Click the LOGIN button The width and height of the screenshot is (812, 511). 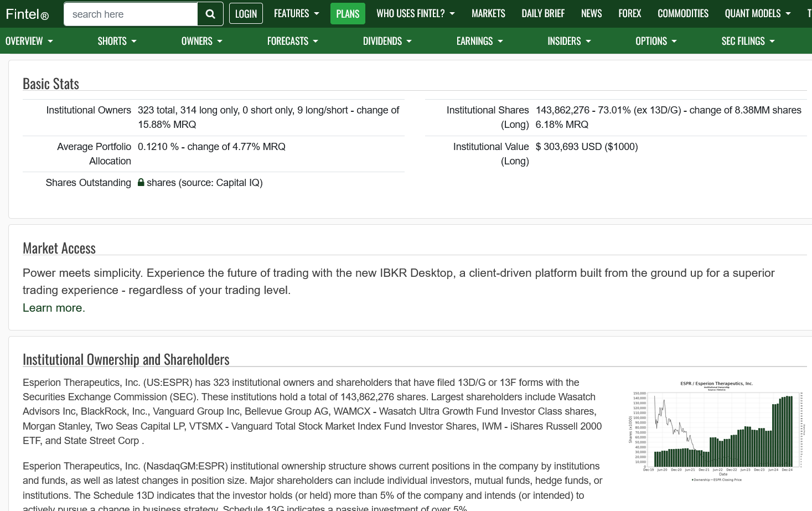(x=246, y=14)
